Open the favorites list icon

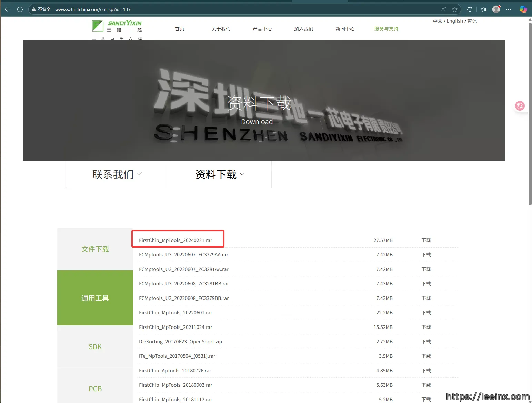click(x=484, y=9)
